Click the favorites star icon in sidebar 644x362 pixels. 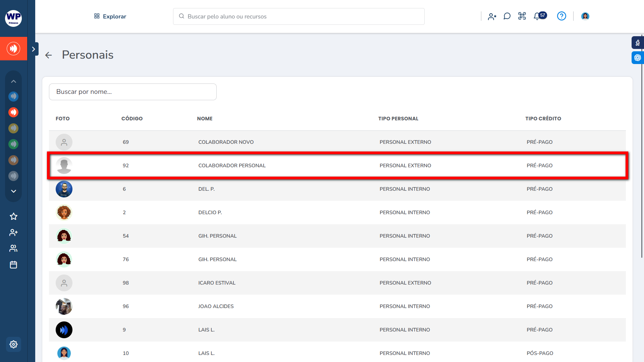[13, 217]
